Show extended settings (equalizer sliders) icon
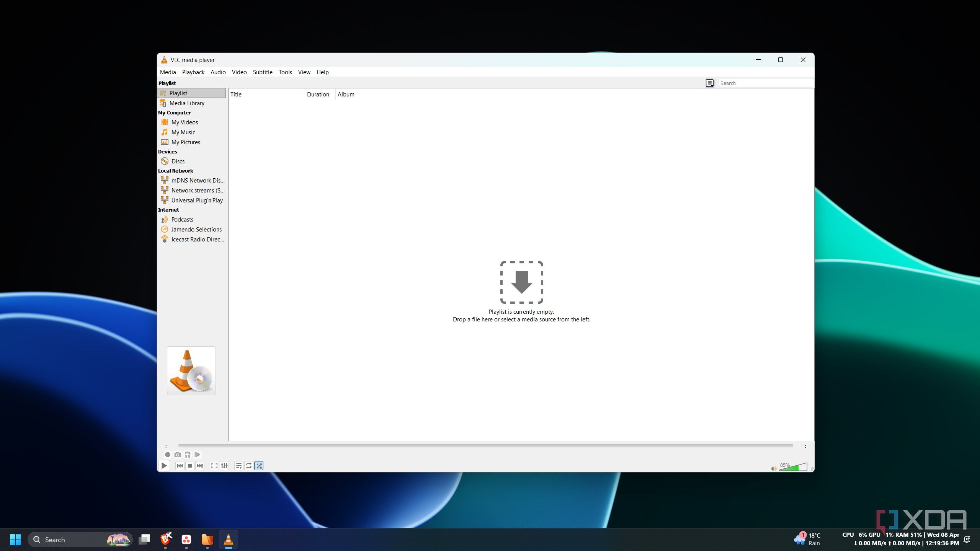 pos(224,466)
